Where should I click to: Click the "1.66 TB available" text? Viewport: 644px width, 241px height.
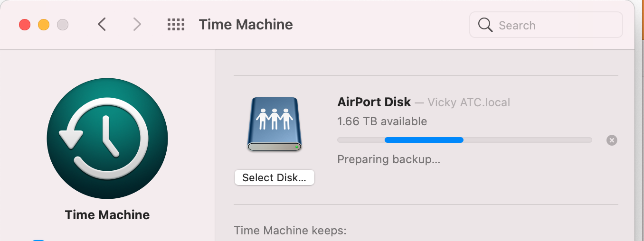click(382, 121)
